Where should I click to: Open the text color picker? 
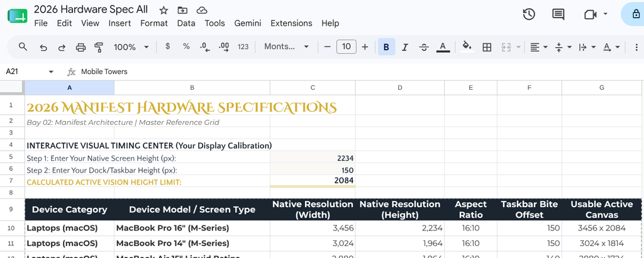[x=442, y=47]
